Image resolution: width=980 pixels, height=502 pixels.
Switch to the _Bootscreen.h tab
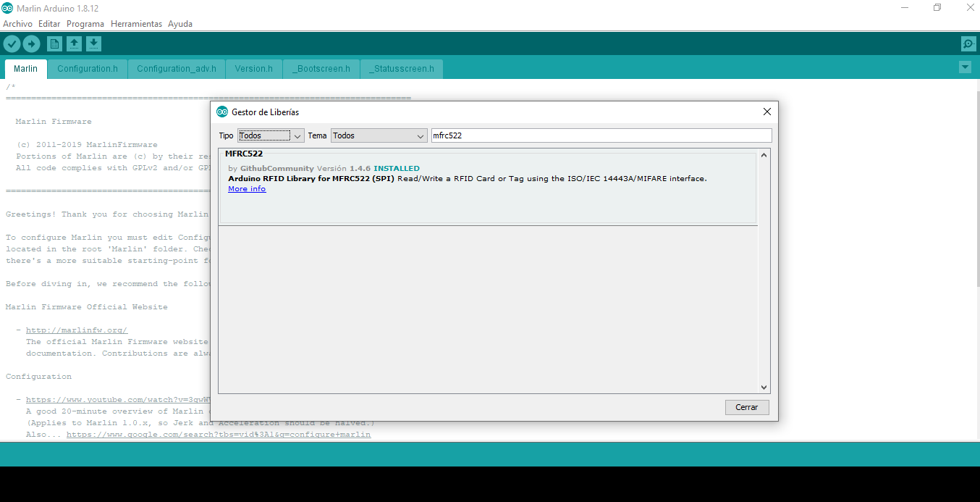tap(321, 69)
